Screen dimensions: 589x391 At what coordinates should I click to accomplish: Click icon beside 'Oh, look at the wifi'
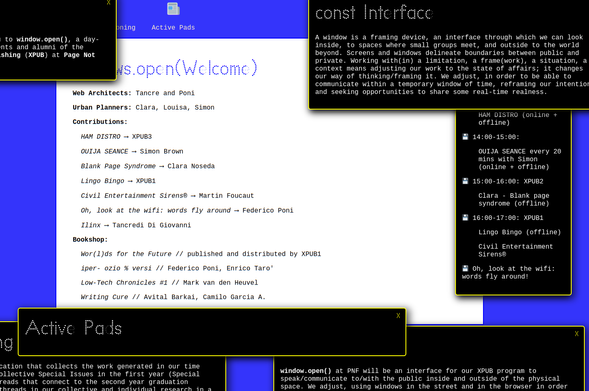click(x=465, y=268)
